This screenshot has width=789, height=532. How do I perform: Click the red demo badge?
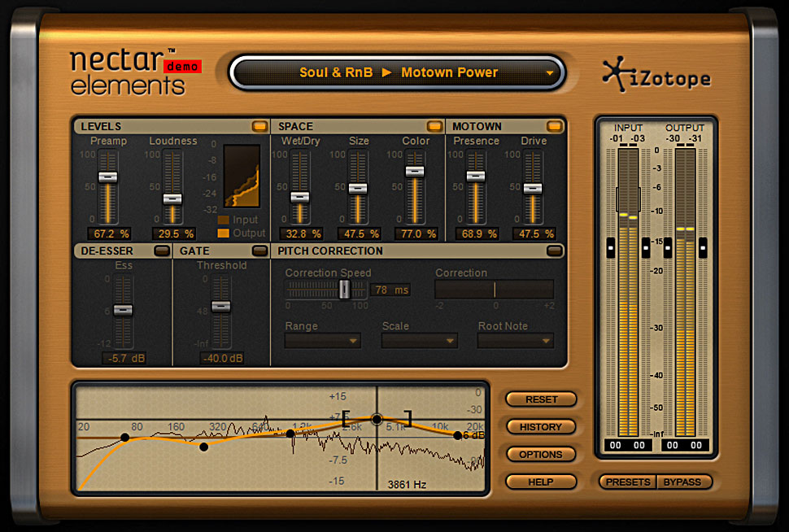coord(183,66)
